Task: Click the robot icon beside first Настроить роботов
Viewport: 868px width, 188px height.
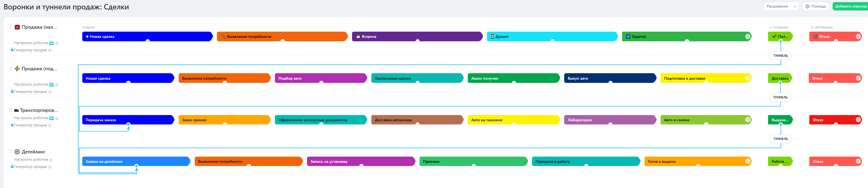Action: 51,43
